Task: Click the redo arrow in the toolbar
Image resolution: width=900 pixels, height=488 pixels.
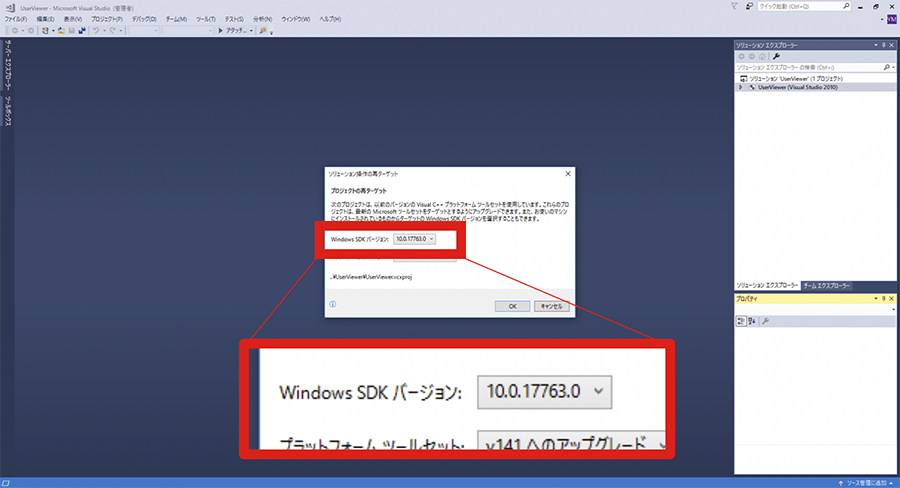Action: point(112,30)
